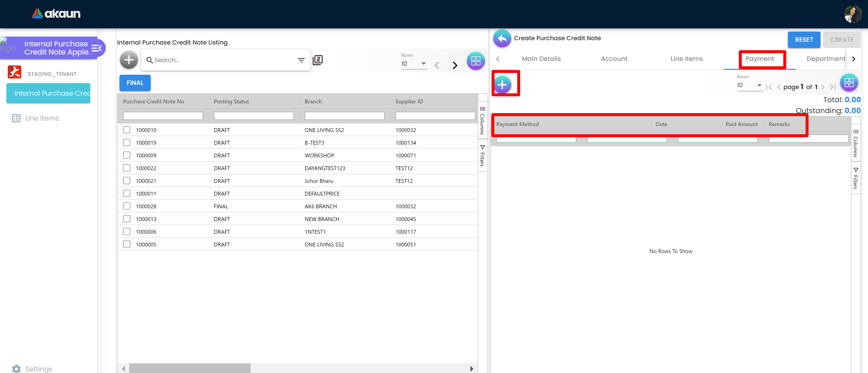Image resolution: width=868 pixels, height=373 pixels.
Task: Tick the checkbox next to 1000005
Action: click(127, 244)
